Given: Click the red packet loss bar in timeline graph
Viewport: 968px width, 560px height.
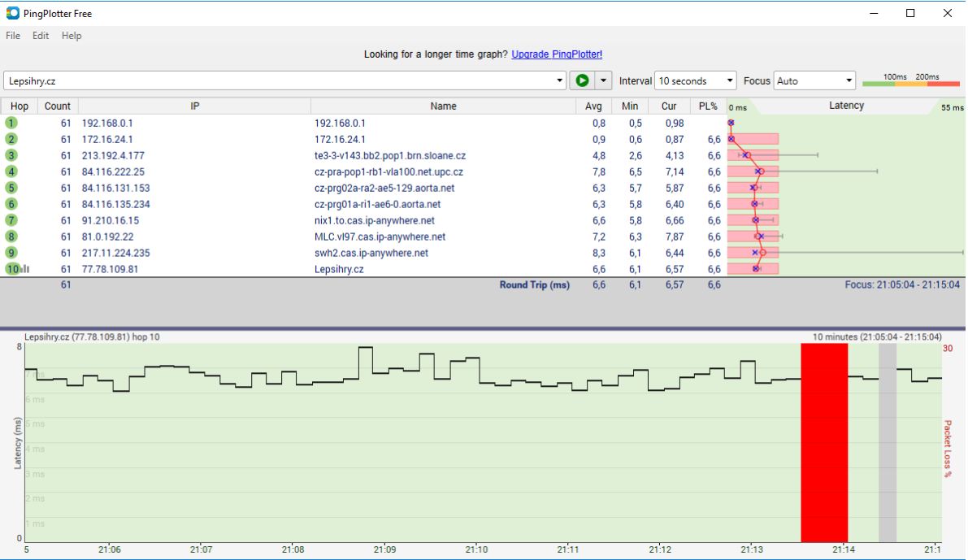Looking at the screenshot, I should 824,443.
